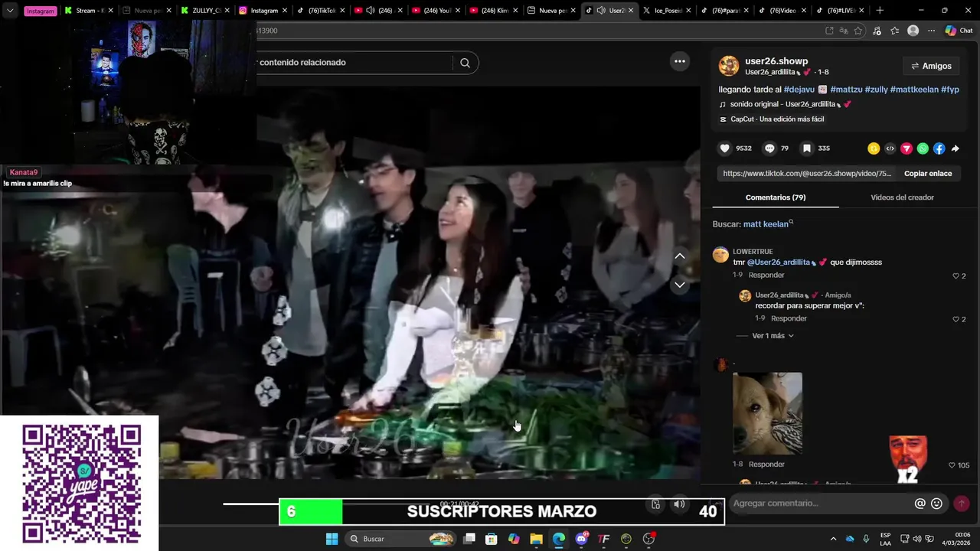The image size is (980, 551).
Task: Open the Edge profile icon
Action: pos(913,31)
